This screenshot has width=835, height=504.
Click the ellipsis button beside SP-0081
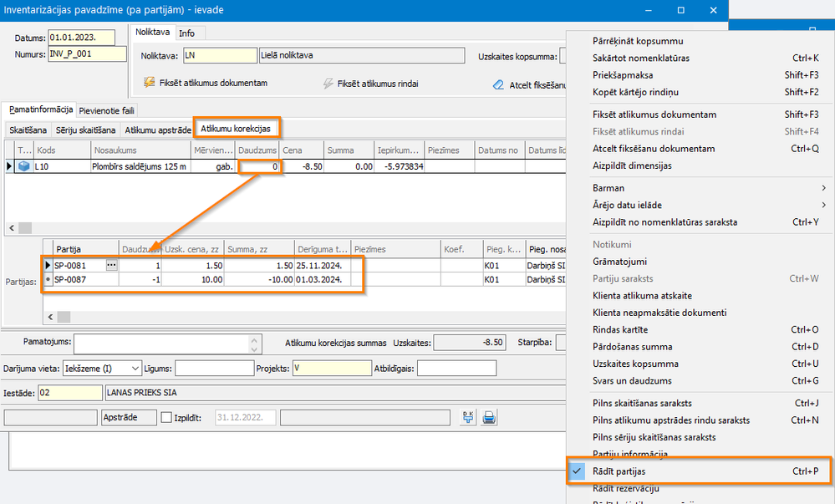111,265
